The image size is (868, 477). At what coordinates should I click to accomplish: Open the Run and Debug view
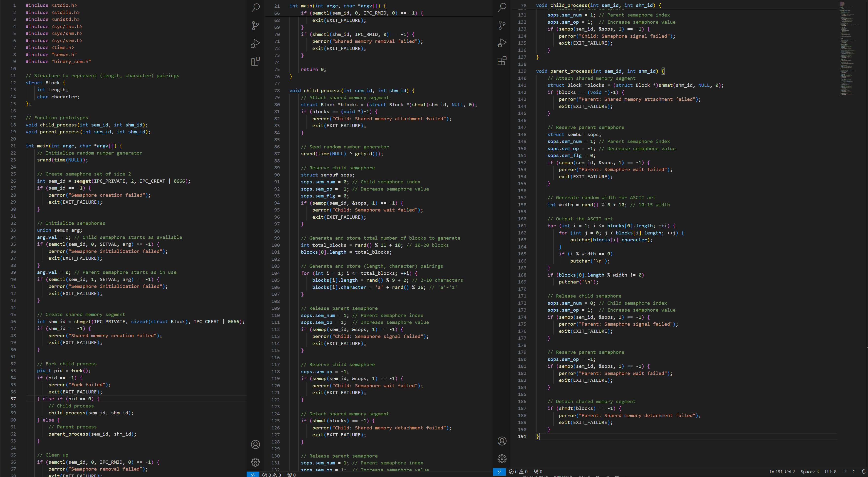pyautogui.click(x=255, y=43)
